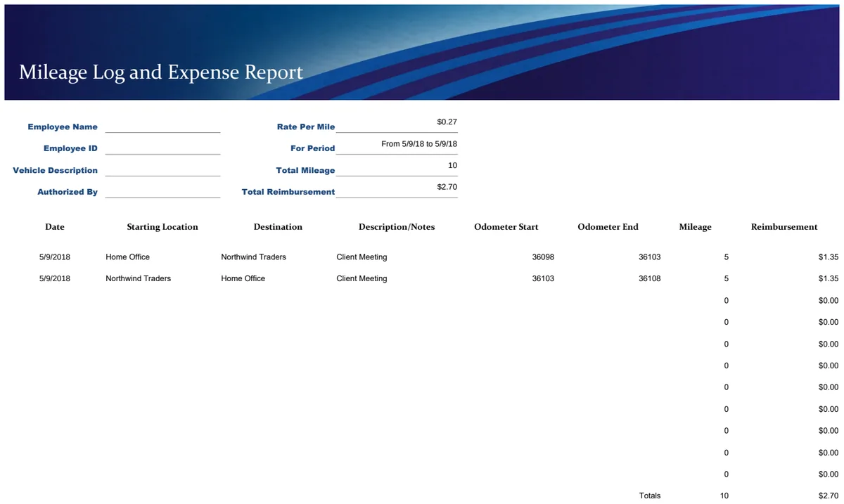
Task: Click the Rate Per Mile label
Action: (x=306, y=127)
